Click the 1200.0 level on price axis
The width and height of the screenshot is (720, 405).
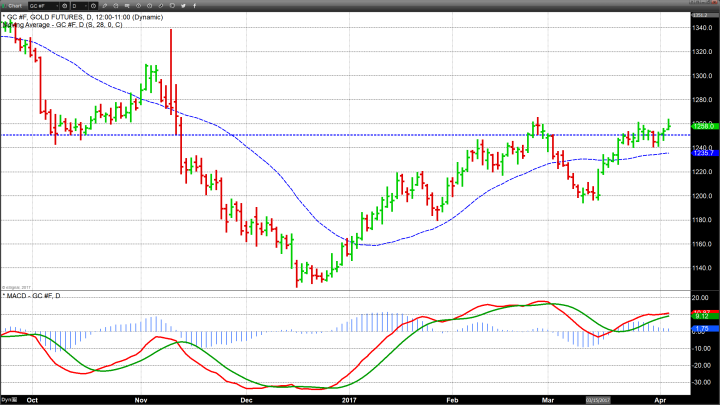[x=703, y=196]
